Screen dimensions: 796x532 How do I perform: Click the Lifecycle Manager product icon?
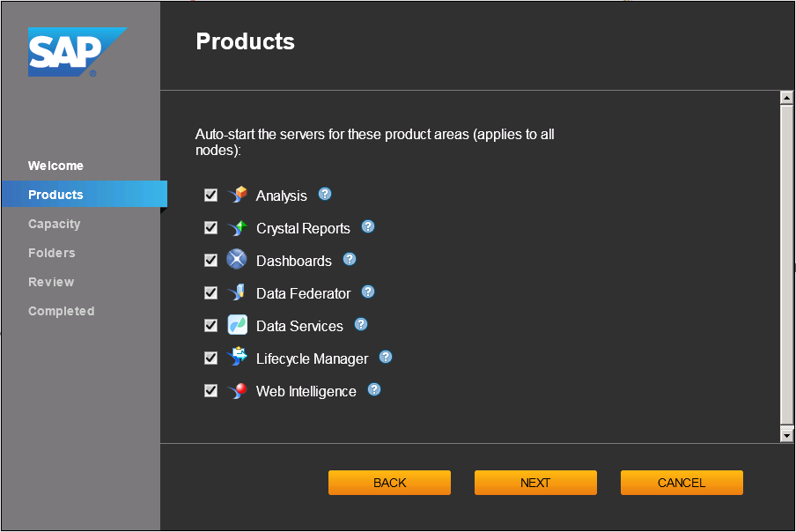pos(237,357)
